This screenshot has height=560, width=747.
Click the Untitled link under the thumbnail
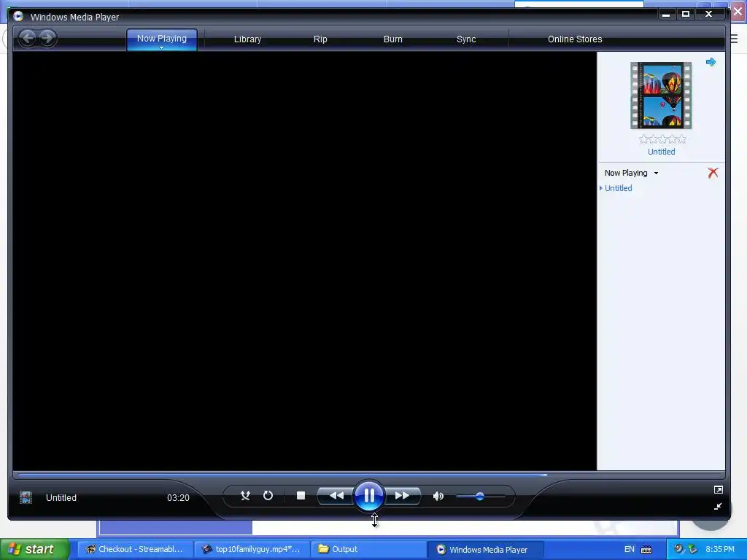click(661, 152)
